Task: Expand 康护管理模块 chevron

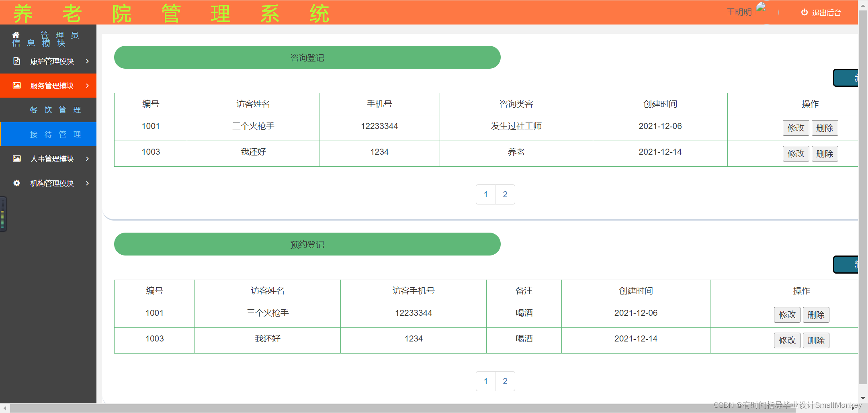Action: click(87, 61)
